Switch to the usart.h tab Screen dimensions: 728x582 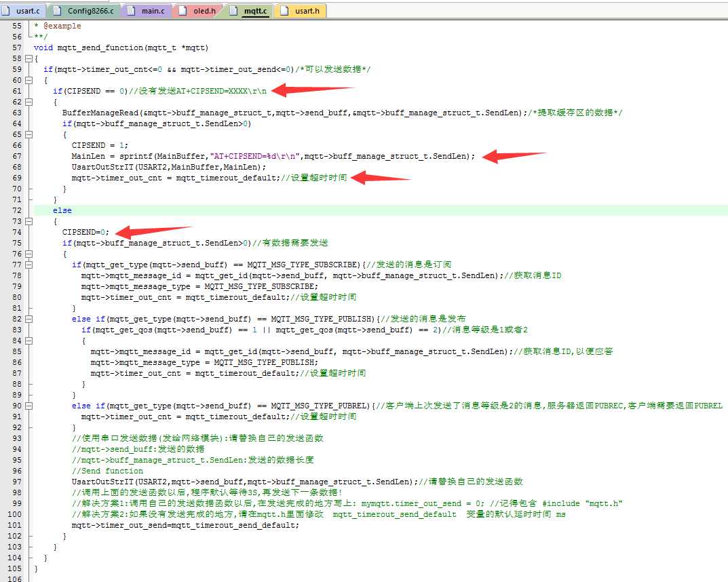pyautogui.click(x=301, y=11)
